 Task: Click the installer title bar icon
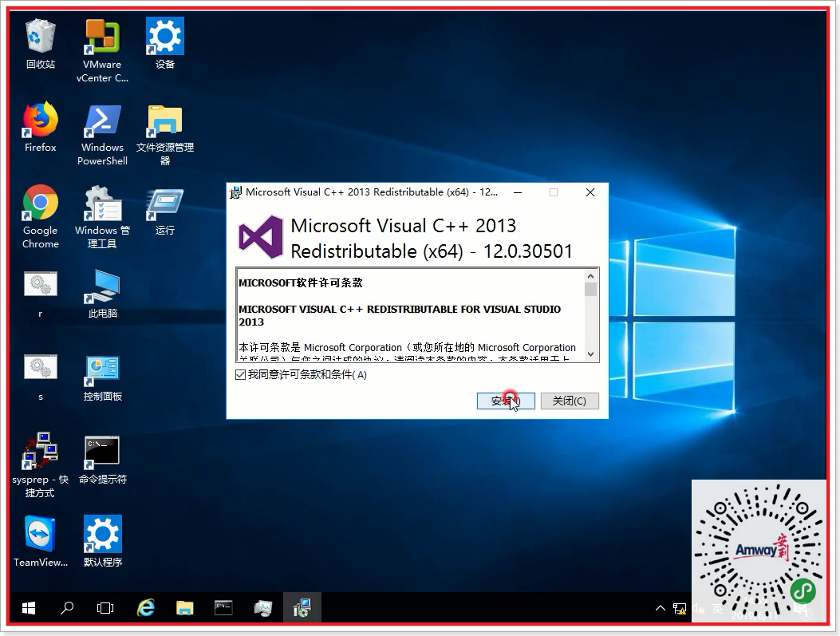tap(235, 192)
